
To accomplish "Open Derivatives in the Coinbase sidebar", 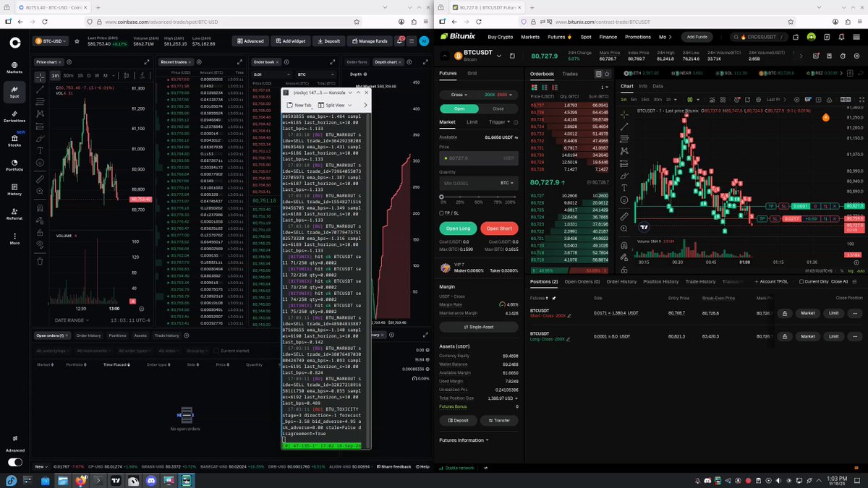I will click(14, 116).
